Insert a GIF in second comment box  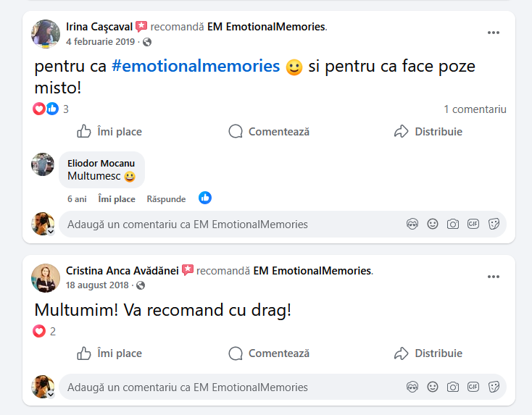click(x=473, y=387)
